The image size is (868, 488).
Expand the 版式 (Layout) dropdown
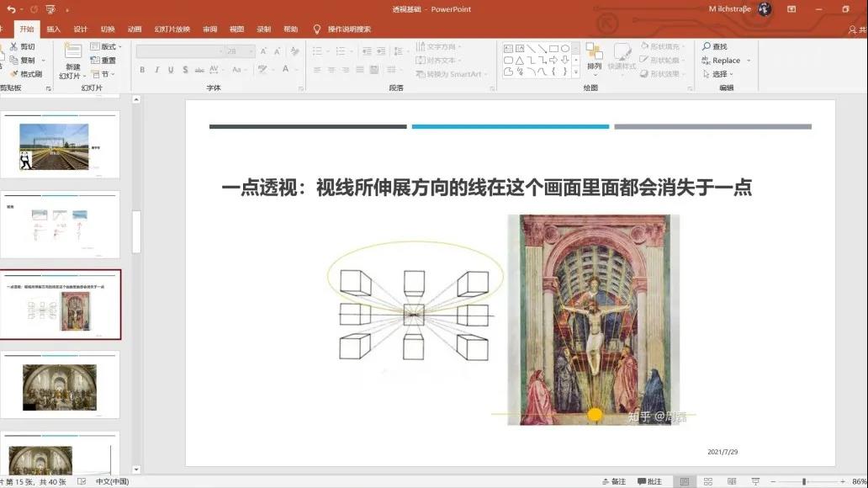pyautogui.click(x=109, y=47)
